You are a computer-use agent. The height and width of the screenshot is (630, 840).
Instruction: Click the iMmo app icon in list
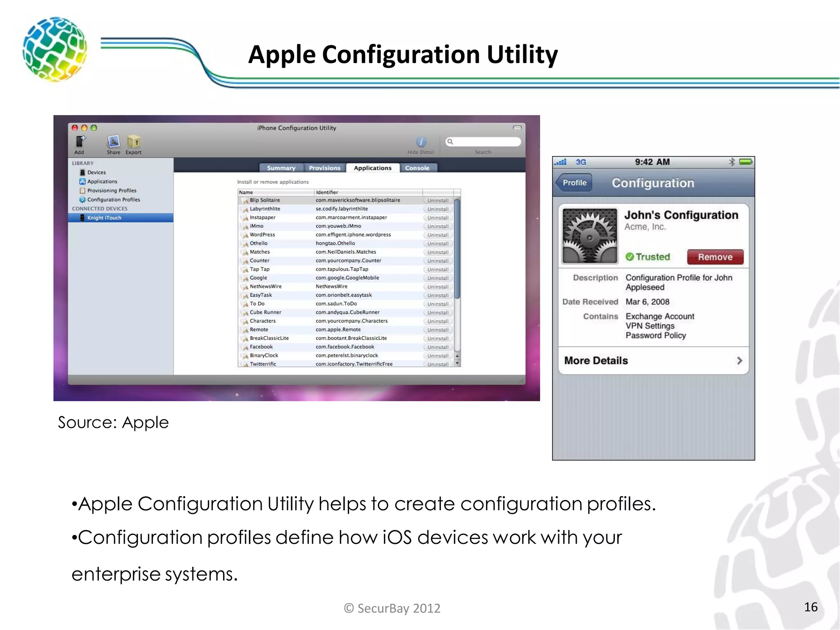pyautogui.click(x=245, y=226)
